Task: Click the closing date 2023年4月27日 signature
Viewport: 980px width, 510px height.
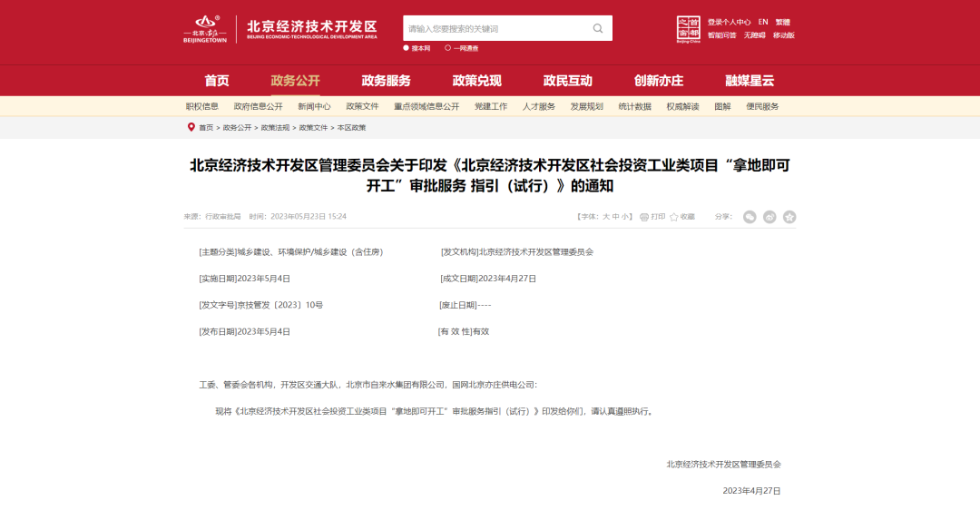Action: 752,491
